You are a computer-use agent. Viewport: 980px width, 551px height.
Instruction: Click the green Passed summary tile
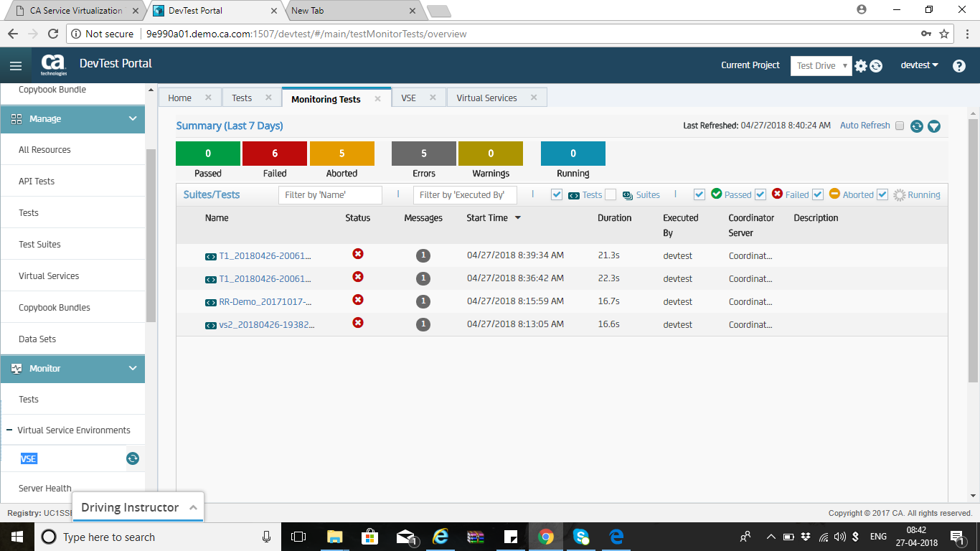click(x=208, y=154)
